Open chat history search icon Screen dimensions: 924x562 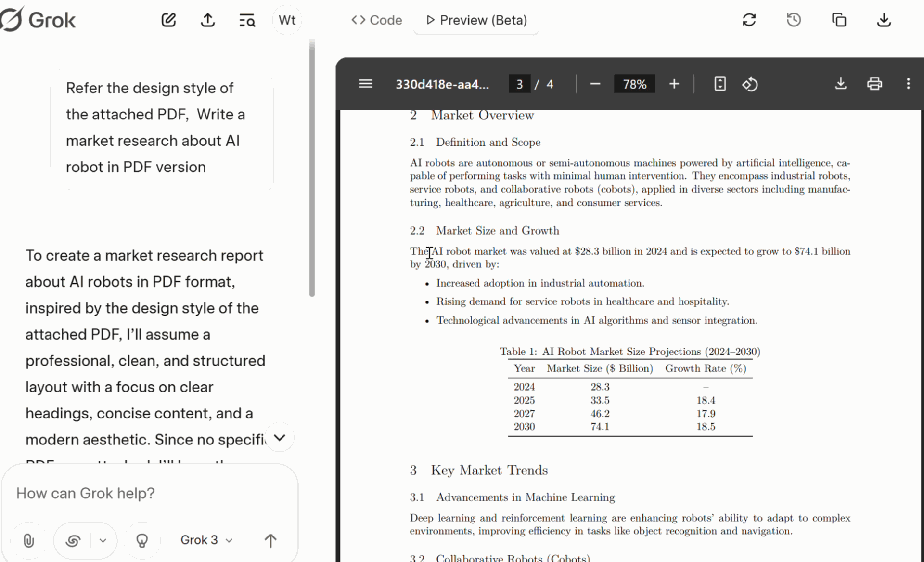[x=247, y=20]
